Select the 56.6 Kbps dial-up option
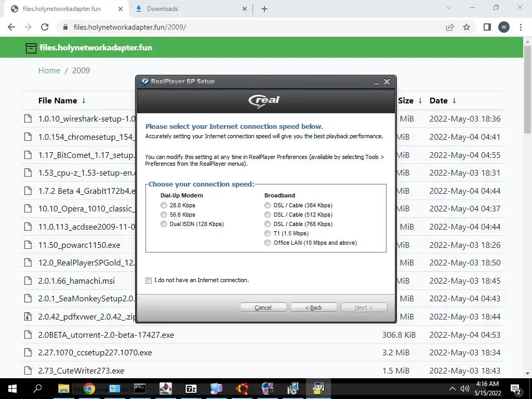The height and width of the screenshot is (399, 532). 164,215
